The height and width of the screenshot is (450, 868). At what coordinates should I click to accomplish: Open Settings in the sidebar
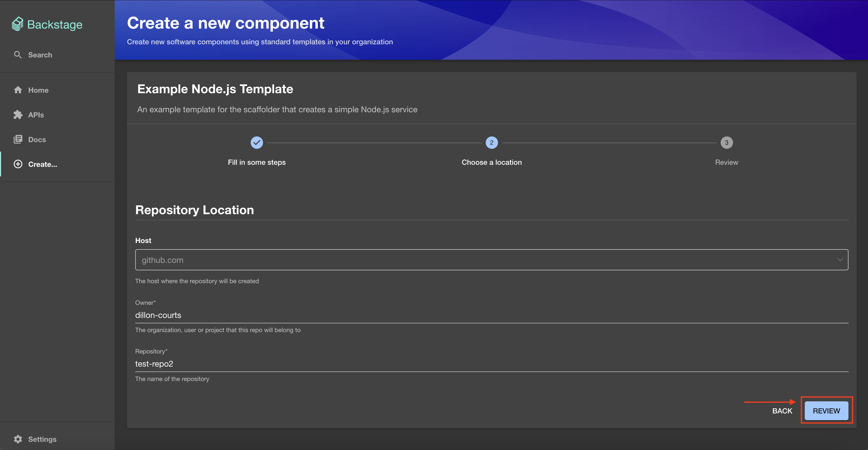pos(42,439)
